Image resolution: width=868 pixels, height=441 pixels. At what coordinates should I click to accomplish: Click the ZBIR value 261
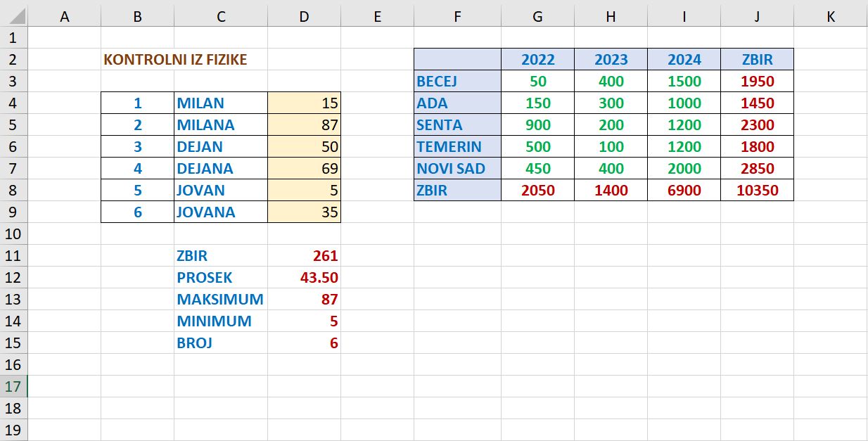point(304,256)
